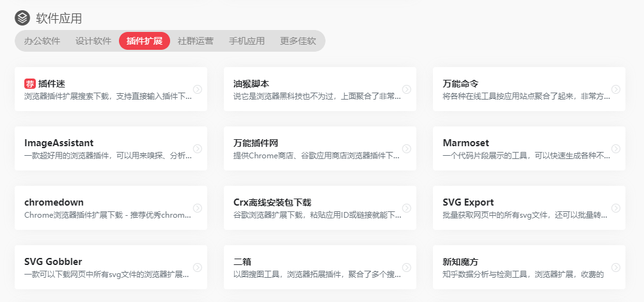
Task: Click the arrow icon on 插件迷 card
Action: pyautogui.click(x=198, y=89)
